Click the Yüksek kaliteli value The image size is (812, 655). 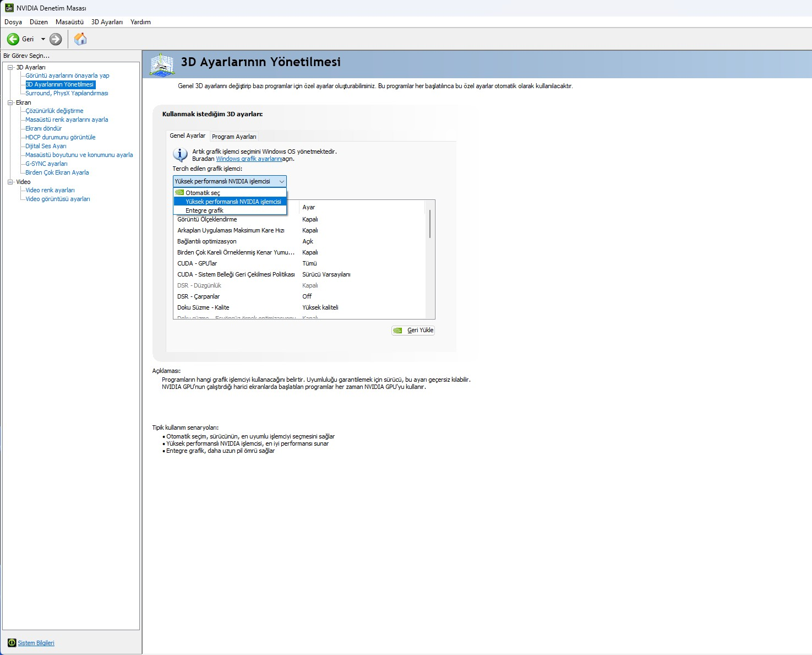point(320,307)
